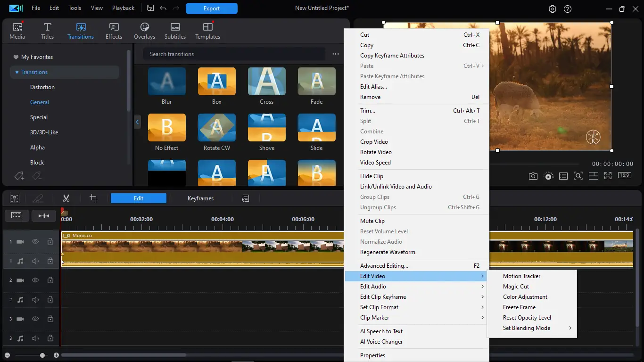The height and width of the screenshot is (362, 644).
Task: Select Freeze Frame in the submenu
Action: point(519,307)
